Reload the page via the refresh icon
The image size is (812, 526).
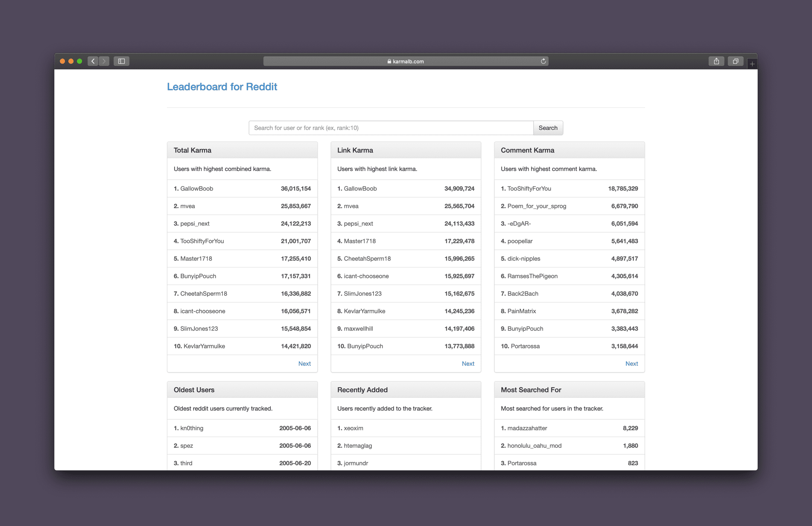(543, 61)
